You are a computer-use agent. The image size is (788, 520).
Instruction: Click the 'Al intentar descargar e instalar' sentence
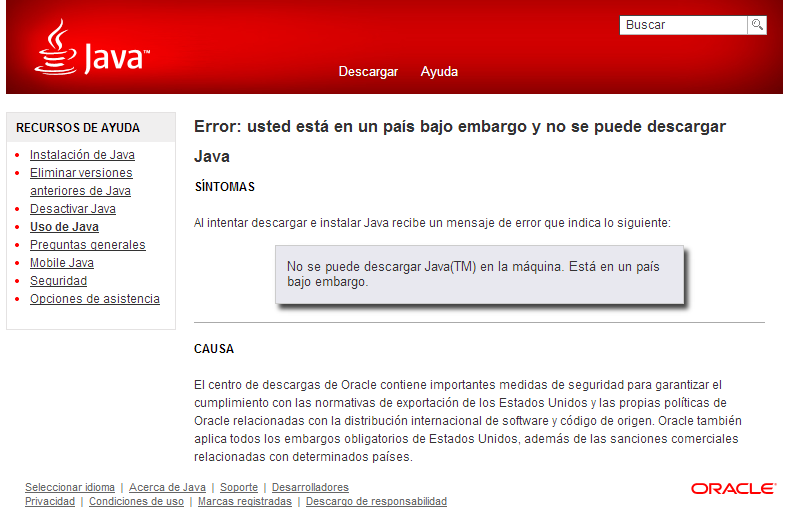(x=432, y=223)
